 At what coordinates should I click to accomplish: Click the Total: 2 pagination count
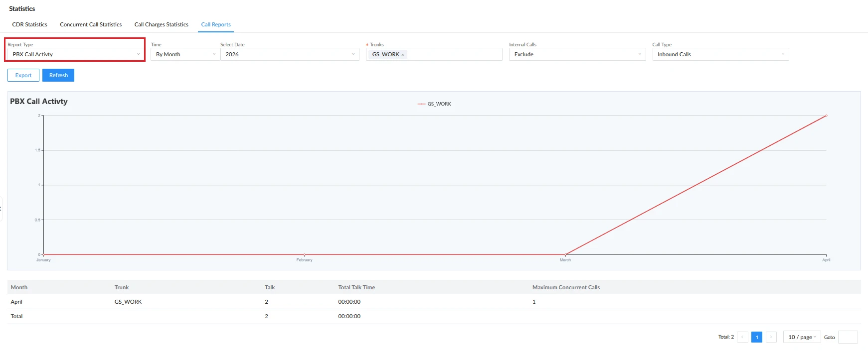coord(726,337)
